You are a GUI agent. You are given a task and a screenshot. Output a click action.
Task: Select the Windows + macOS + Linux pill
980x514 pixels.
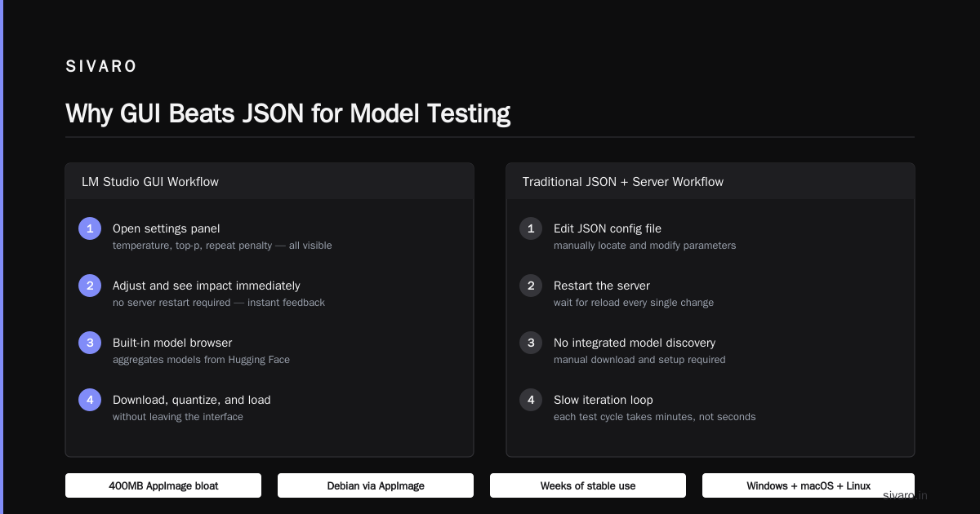808,485
